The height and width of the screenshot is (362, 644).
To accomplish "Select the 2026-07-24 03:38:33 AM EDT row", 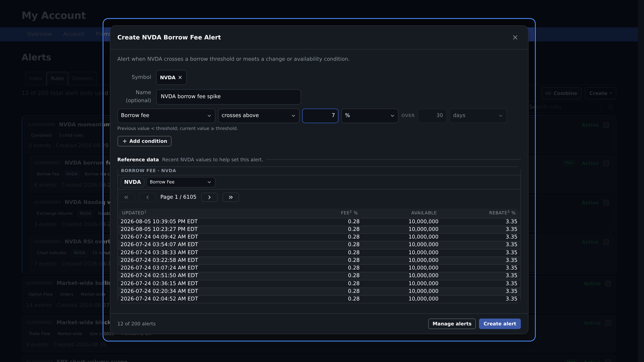I will pos(319,253).
